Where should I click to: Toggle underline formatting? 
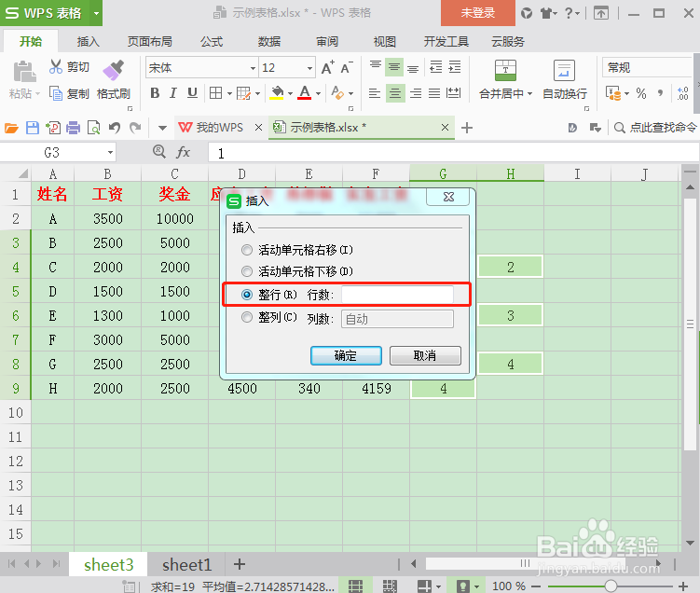pyautogui.click(x=192, y=93)
